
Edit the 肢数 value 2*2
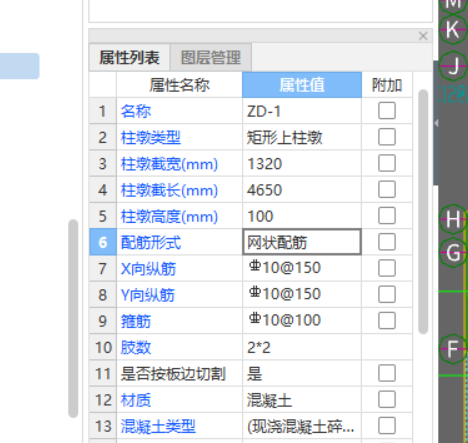pyautogui.click(x=302, y=347)
